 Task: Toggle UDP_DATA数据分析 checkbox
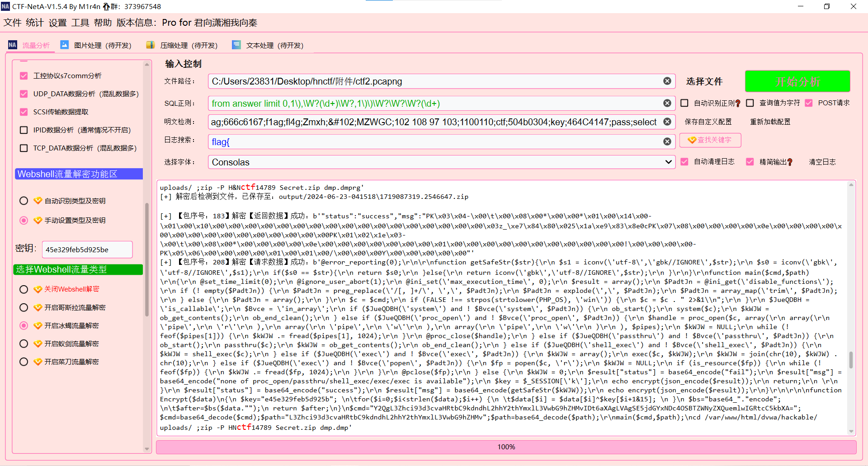pos(24,94)
